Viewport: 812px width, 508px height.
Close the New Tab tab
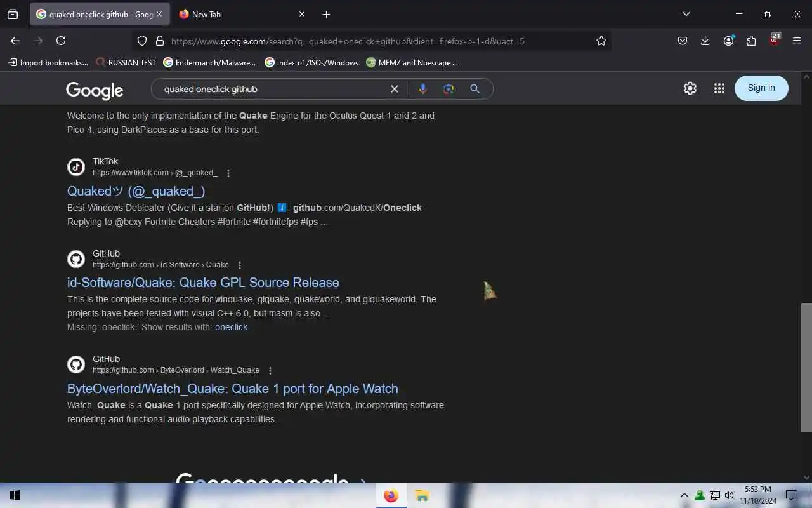[301, 14]
